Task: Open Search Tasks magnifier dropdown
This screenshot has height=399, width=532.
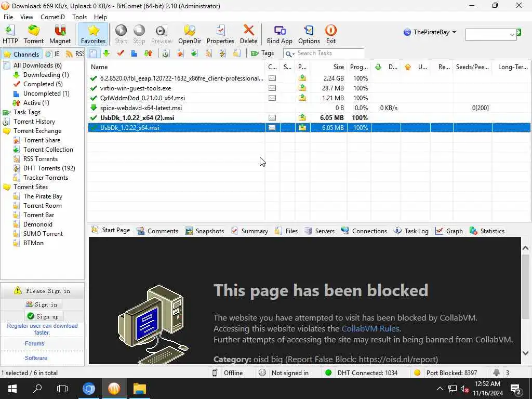Action: coord(290,54)
